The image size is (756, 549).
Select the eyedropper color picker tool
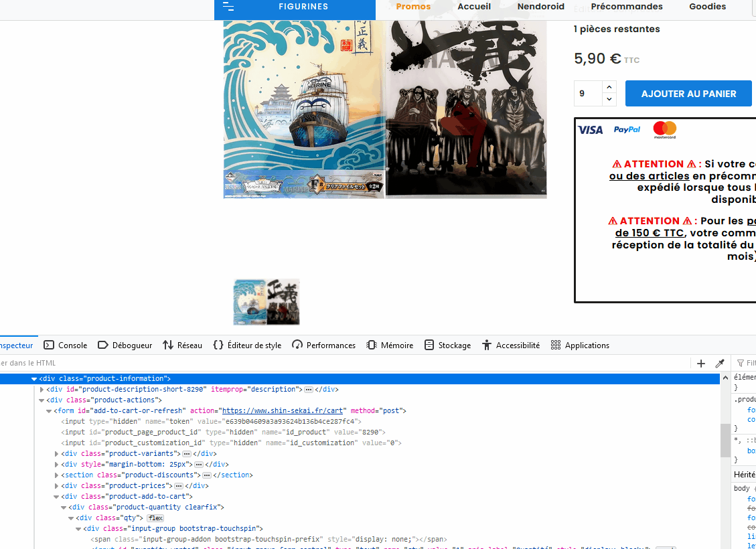click(720, 363)
